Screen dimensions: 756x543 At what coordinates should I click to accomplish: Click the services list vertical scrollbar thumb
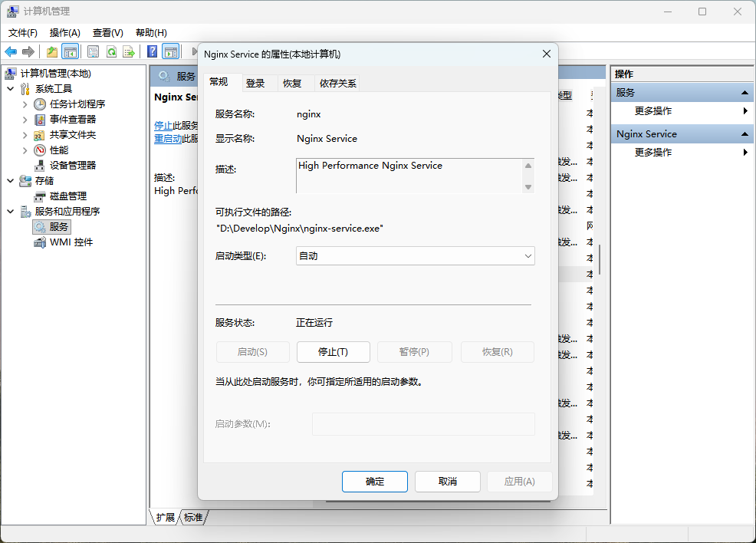point(600,259)
